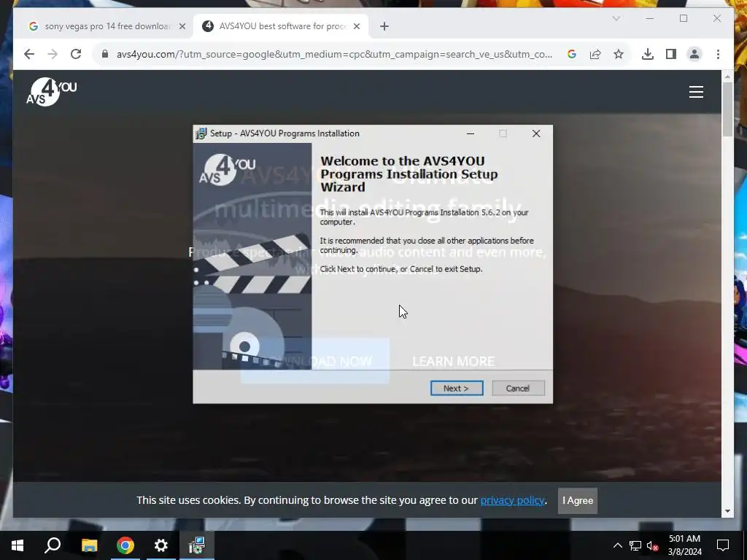Open Chrome downloads

648,54
